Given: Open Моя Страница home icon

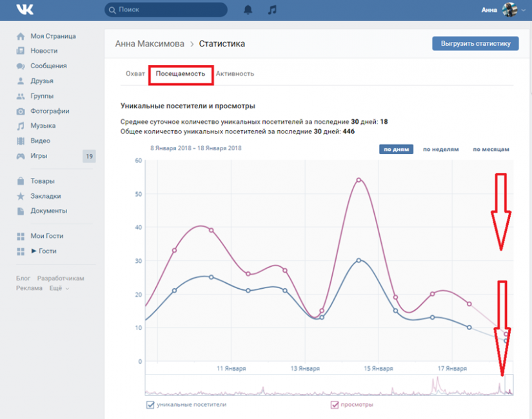Looking at the screenshot, I should point(21,36).
